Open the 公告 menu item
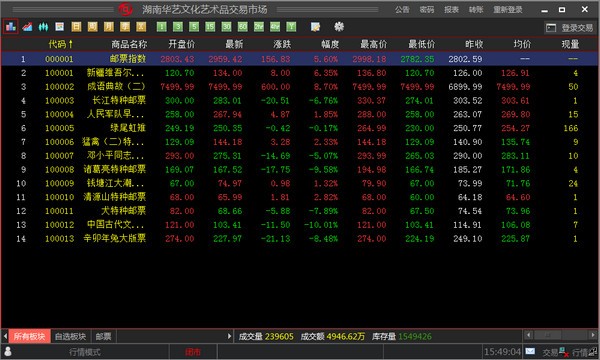600x360 pixels. point(402,10)
